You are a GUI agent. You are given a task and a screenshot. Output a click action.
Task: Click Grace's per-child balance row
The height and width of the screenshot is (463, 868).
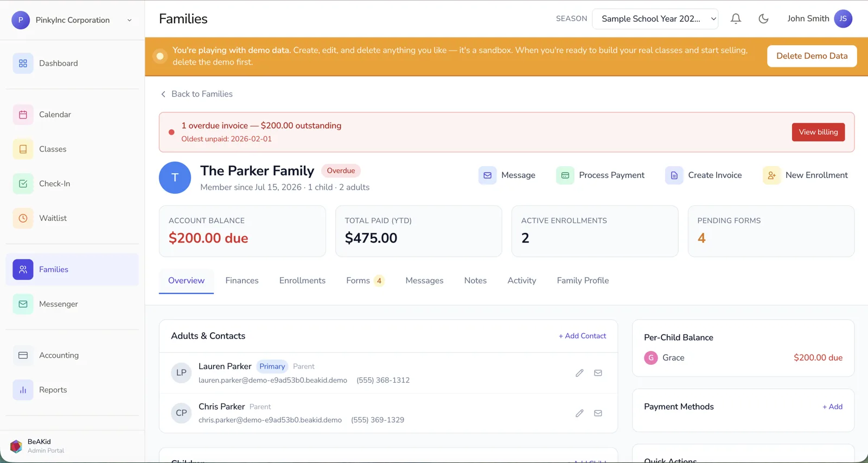click(x=743, y=358)
